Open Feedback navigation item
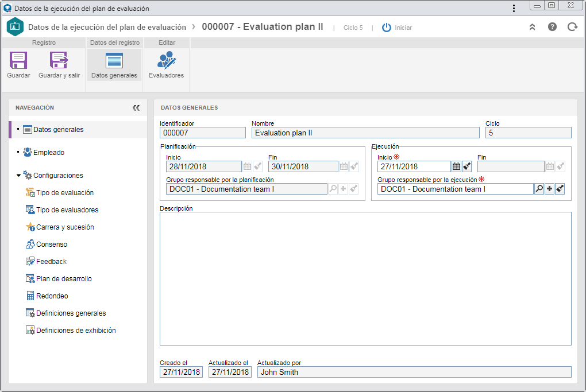This screenshot has height=392, width=586. coord(51,261)
